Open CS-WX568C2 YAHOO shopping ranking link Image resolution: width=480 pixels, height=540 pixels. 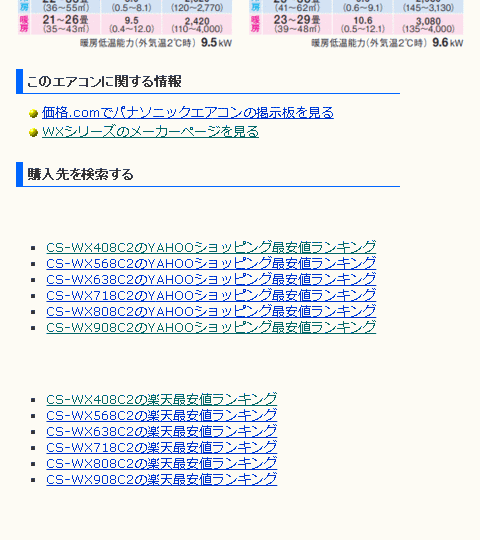click(x=211, y=263)
